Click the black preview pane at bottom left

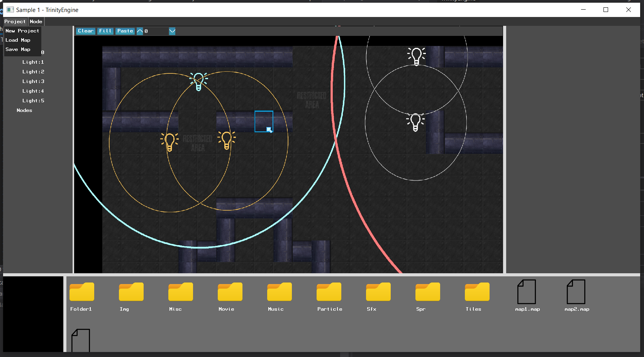pos(33,314)
